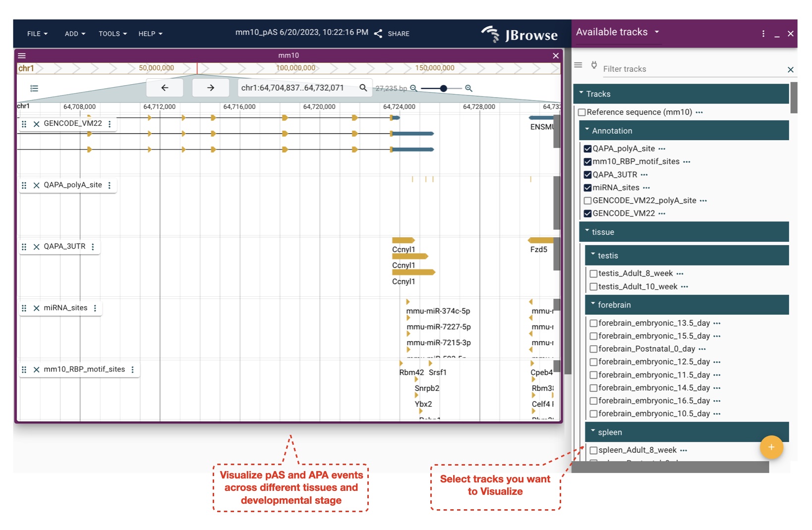Open the Available tracks dropdown
Image resolution: width=812 pixels, height=530 pixels.
click(x=657, y=32)
